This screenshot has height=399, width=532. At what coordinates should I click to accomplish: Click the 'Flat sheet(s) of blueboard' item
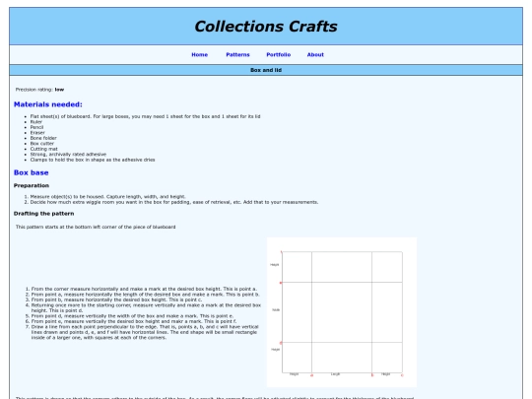click(145, 116)
